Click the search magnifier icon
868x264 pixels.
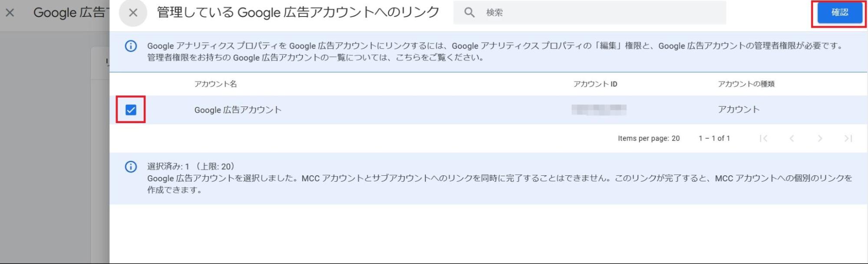[470, 13]
